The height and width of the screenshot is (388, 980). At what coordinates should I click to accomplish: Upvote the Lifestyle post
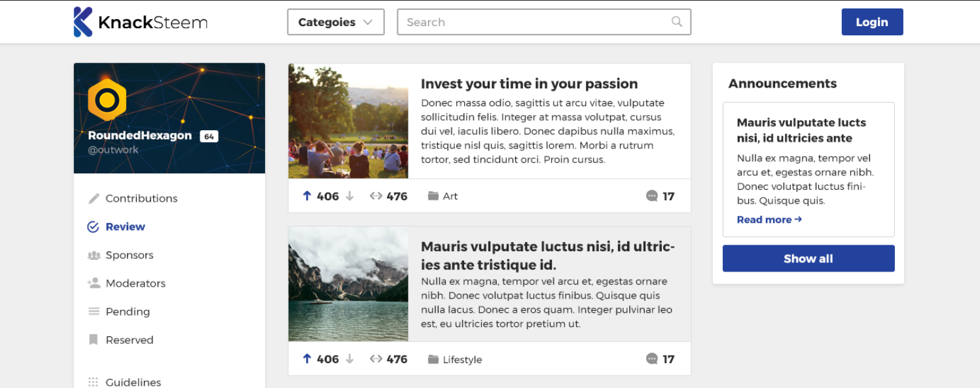pos(306,359)
